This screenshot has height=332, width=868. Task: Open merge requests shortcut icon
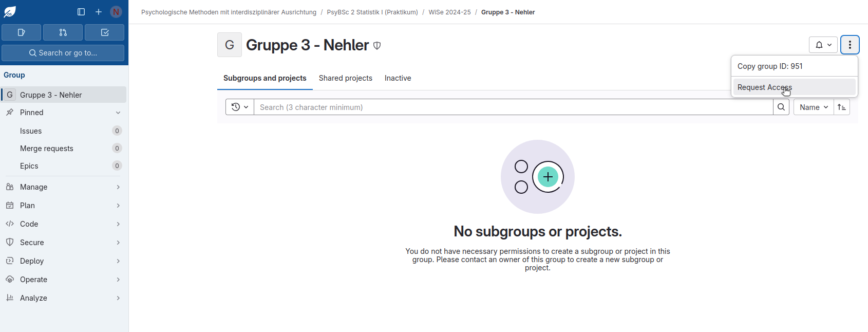tap(63, 32)
